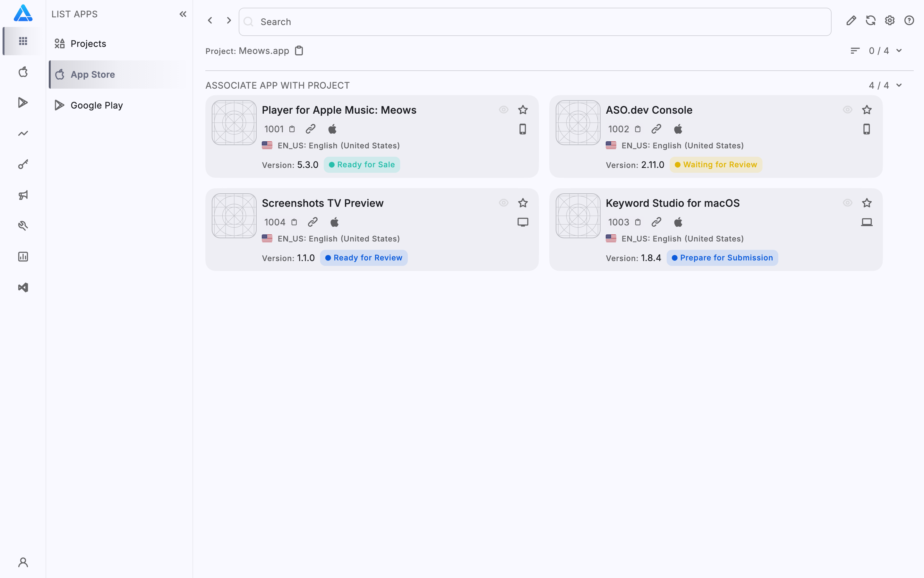Screen dimensions: 924x578
Task: Select App Store in the sidebar
Action: pos(119,74)
